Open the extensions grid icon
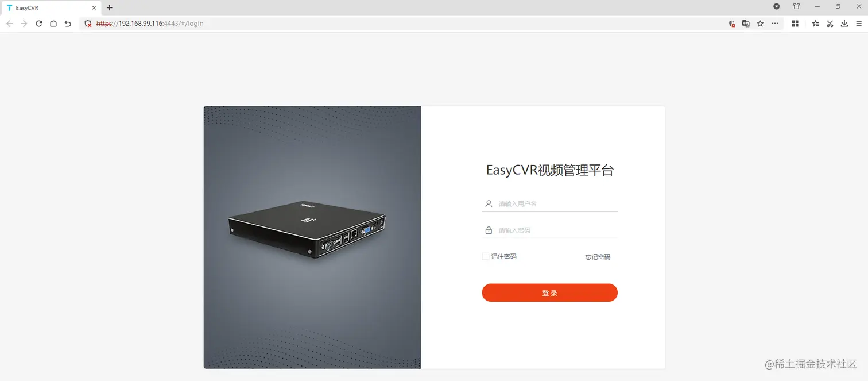This screenshot has width=868, height=381. tap(795, 24)
